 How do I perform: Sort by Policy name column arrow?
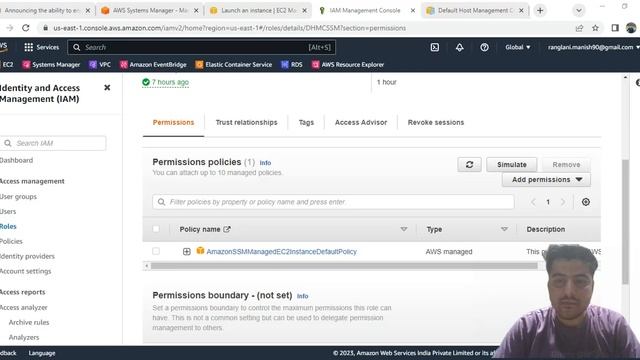404,229
